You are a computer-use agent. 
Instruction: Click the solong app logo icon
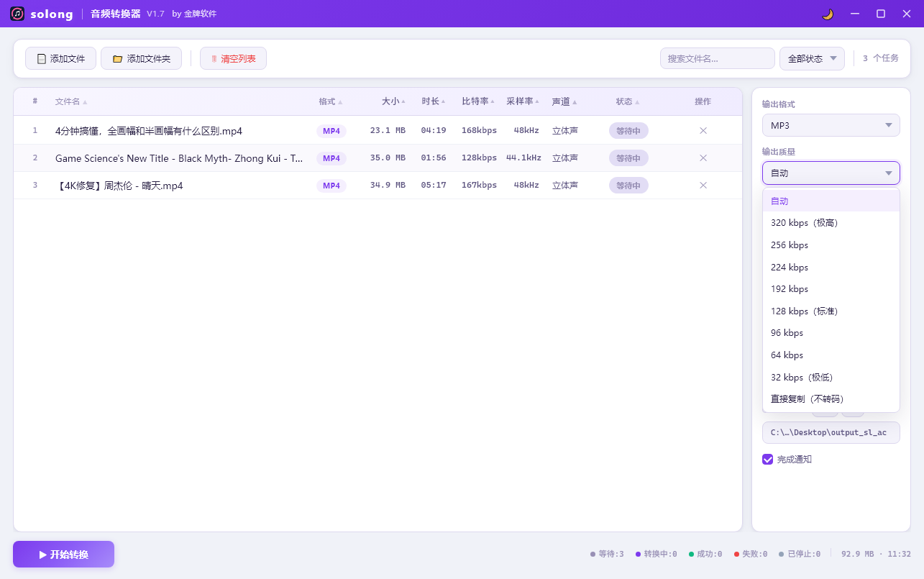17,14
